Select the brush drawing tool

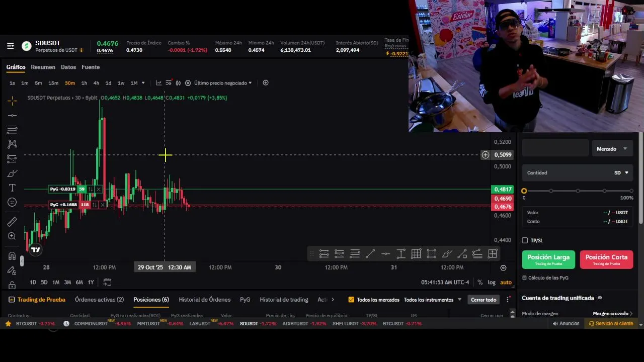click(12, 173)
